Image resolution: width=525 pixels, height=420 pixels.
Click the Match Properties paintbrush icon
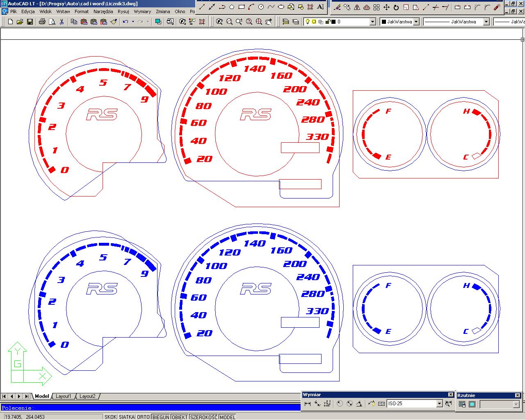coord(114,22)
